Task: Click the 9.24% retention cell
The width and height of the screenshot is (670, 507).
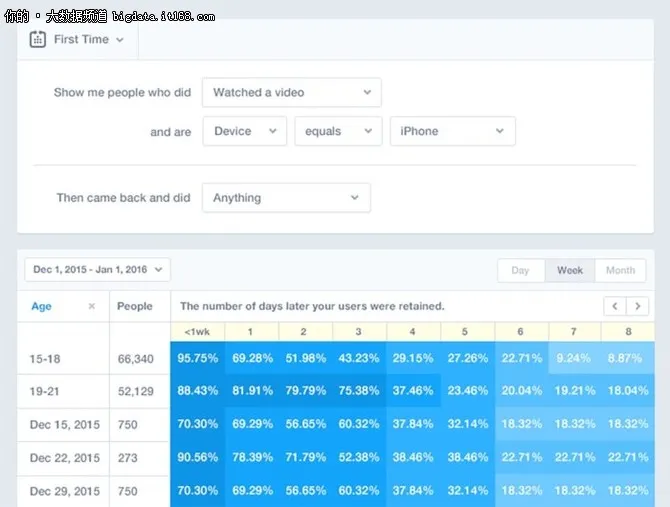Action: (574, 358)
